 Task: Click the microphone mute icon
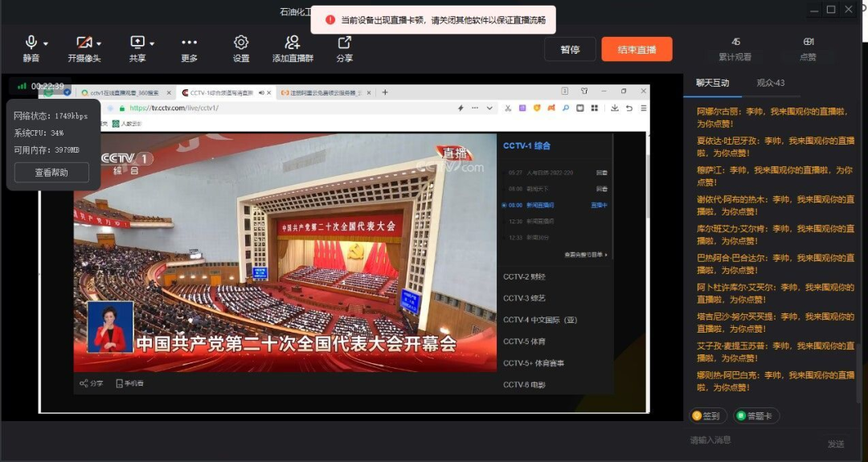pos(31,43)
